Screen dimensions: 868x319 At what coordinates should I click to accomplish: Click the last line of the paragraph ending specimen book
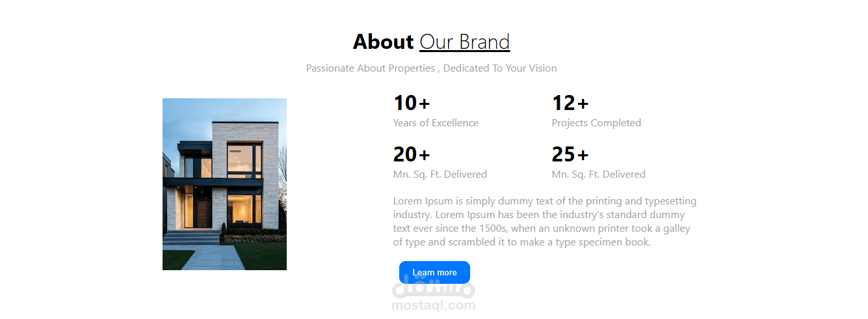[x=521, y=242]
